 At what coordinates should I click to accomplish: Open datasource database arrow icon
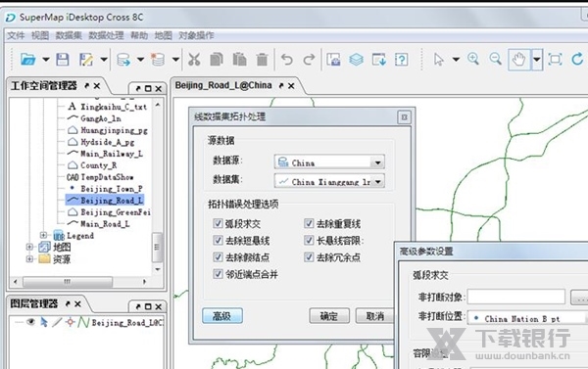(x=123, y=59)
